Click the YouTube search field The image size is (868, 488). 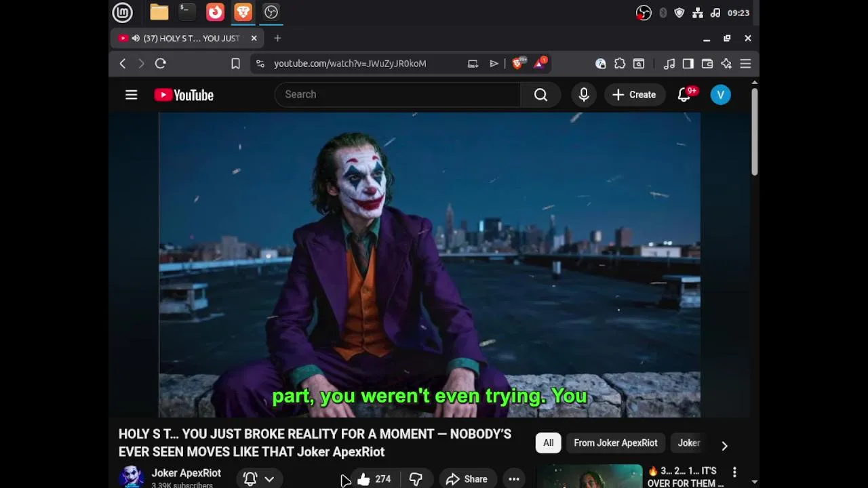397,95
